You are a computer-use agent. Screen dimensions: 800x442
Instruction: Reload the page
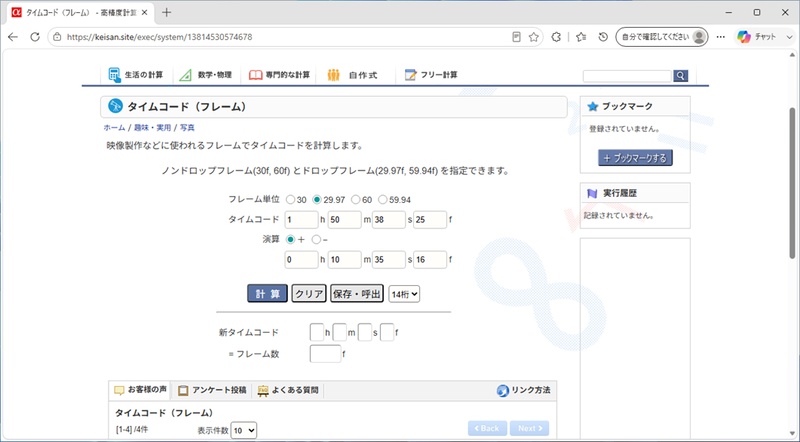35,37
